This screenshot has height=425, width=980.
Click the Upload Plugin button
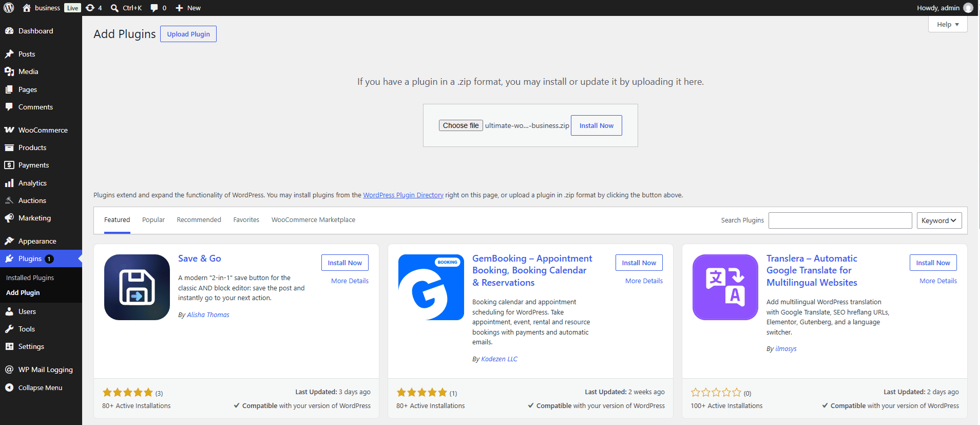(x=188, y=34)
